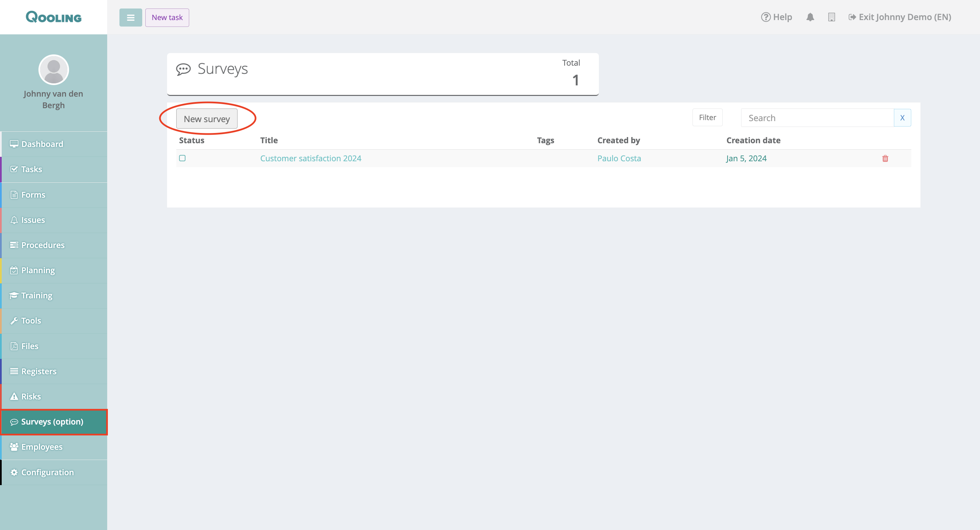Toggle the Customer satisfaction 2024 status checkbox
Screen dimensions: 980x530
(182, 158)
